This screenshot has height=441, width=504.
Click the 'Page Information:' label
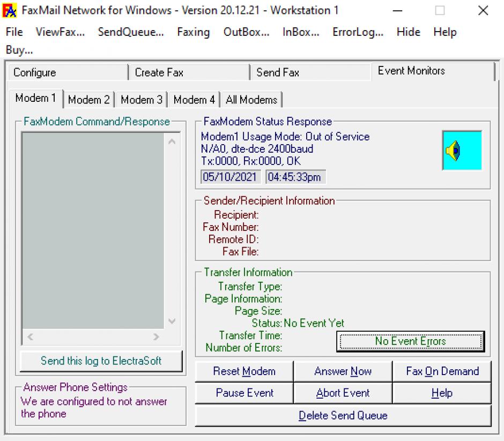point(243,298)
